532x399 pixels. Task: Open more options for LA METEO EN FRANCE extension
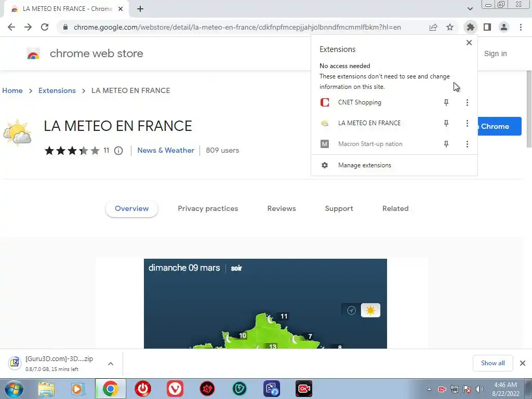click(x=467, y=123)
